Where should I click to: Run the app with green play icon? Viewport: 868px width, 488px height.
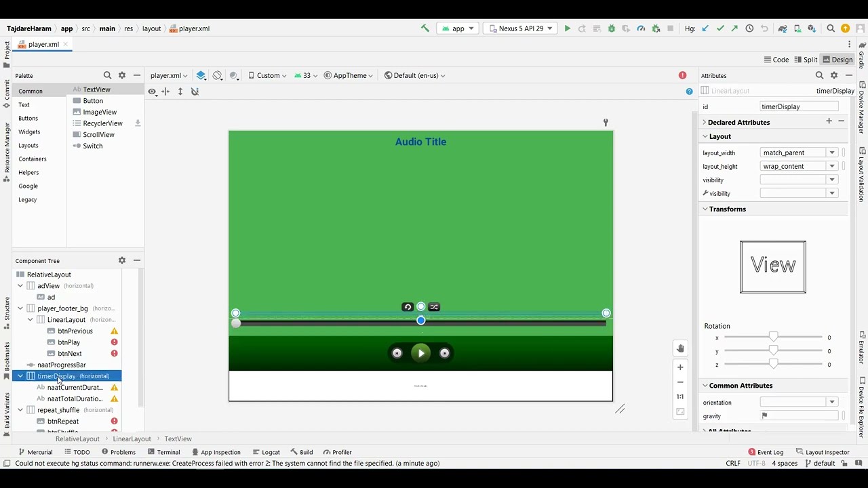(x=568, y=28)
